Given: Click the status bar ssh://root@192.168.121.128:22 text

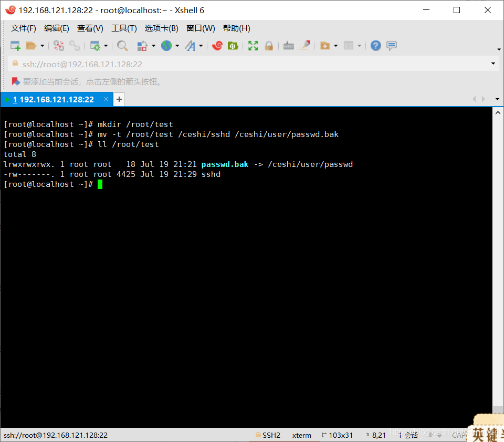Looking at the screenshot, I should click(x=56, y=435).
